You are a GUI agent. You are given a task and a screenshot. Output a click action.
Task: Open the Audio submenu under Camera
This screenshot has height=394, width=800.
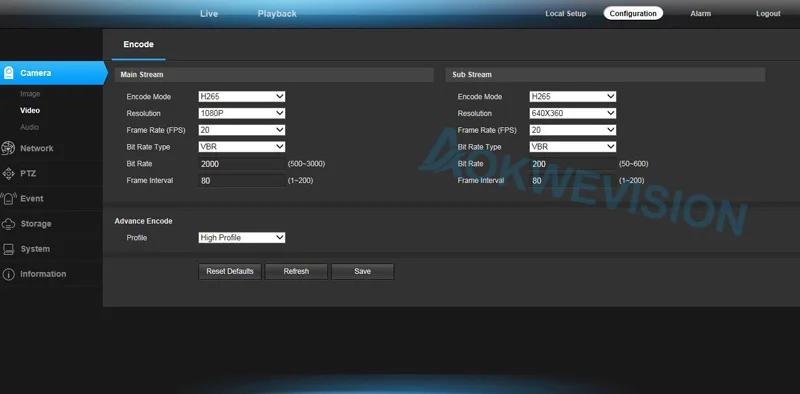point(30,127)
